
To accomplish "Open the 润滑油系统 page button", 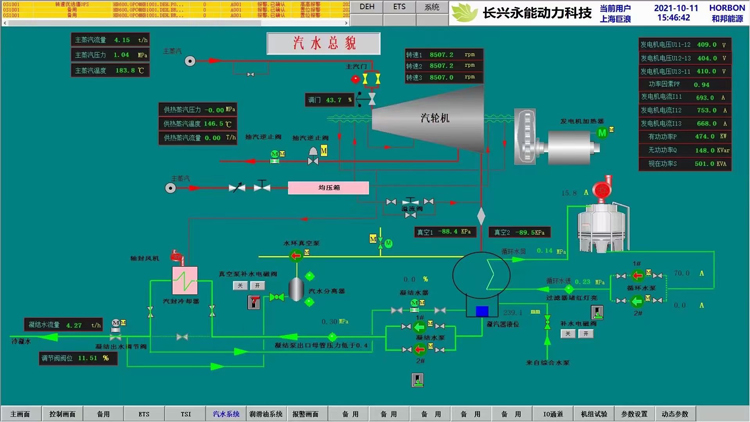I will pyautogui.click(x=267, y=413).
